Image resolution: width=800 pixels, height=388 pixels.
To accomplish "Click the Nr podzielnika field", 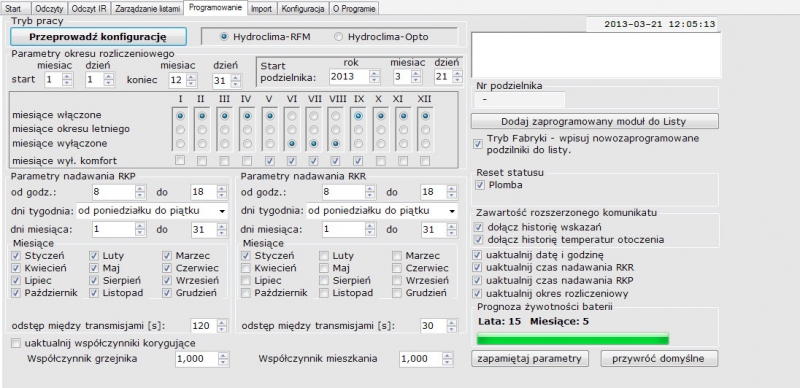I will (520, 100).
